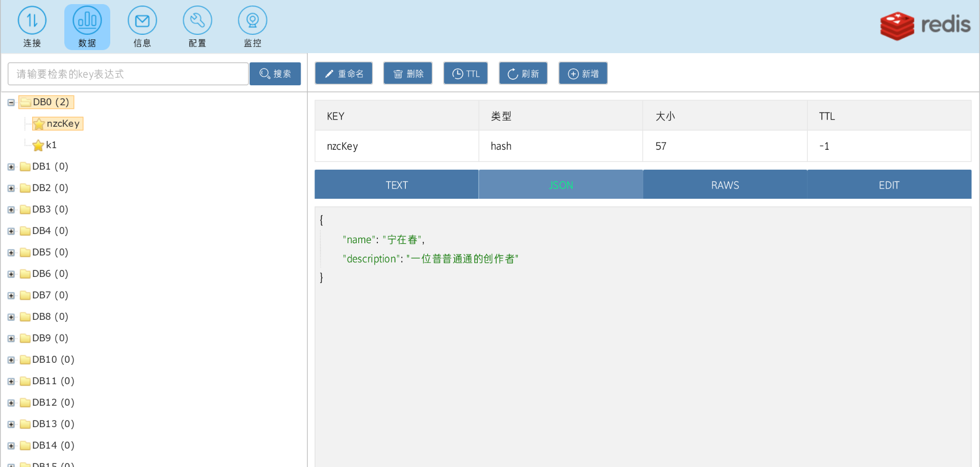Switch to the TEXT tab
The height and width of the screenshot is (467, 980).
397,185
